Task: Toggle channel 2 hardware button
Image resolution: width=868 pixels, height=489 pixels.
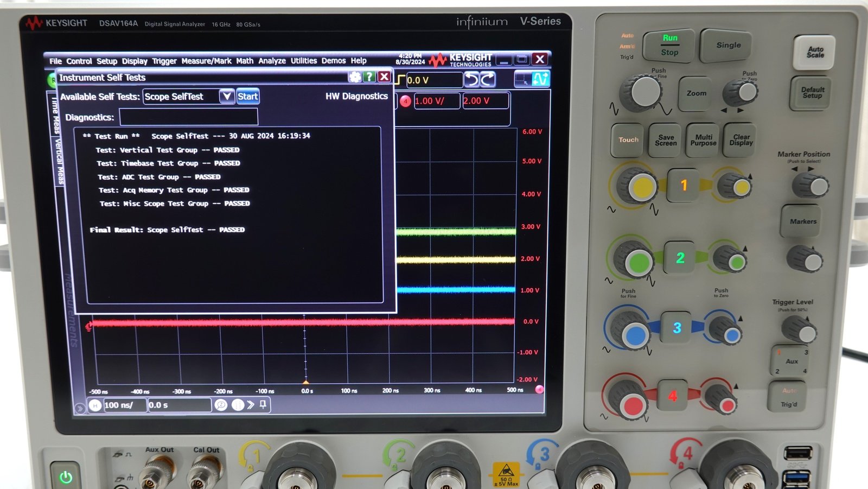Action: 680,258
